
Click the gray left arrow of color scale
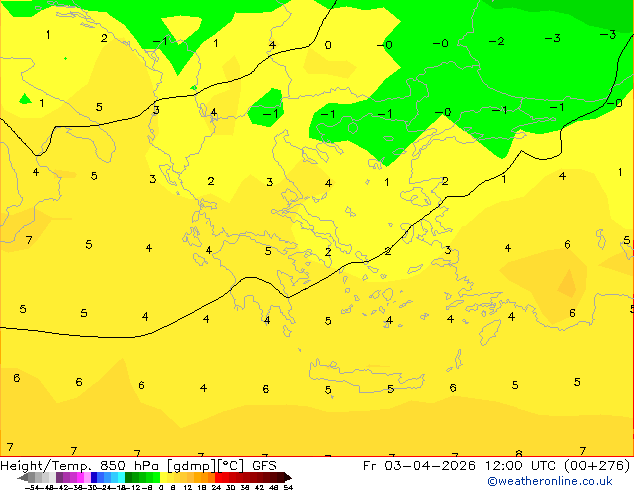(x=23, y=477)
